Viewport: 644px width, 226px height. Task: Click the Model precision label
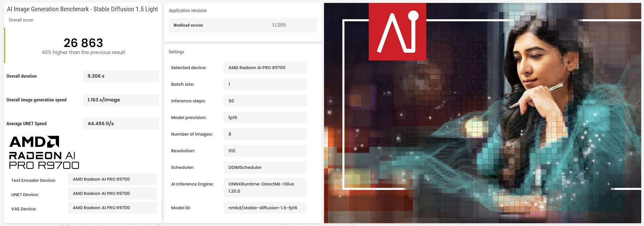click(189, 117)
